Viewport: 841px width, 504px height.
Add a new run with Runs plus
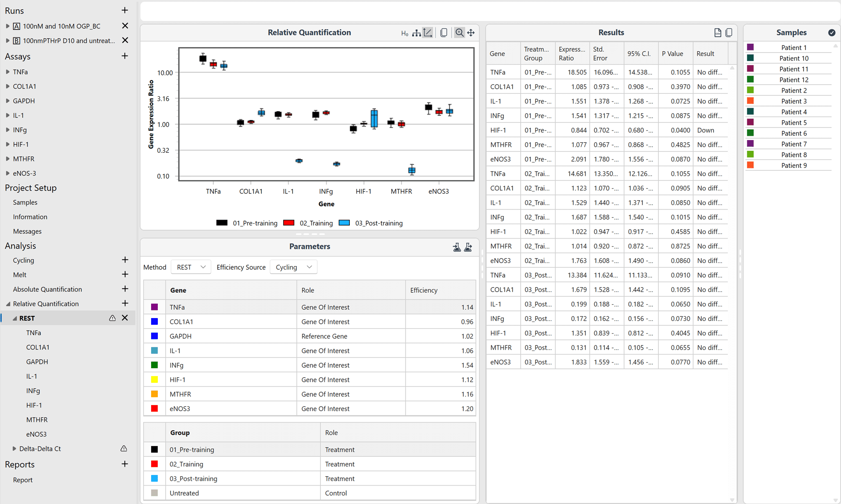coord(125,11)
